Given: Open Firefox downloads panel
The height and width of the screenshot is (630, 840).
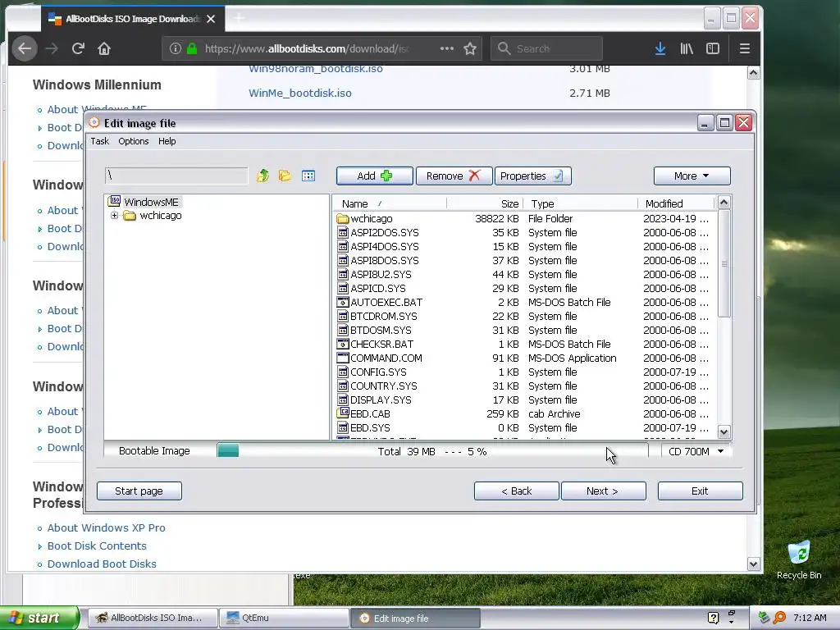Looking at the screenshot, I should point(660,48).
